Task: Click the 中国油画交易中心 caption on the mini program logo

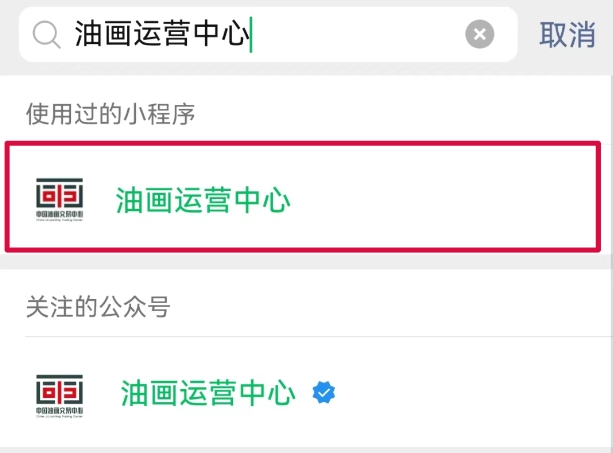Action: tap(59, 214)
